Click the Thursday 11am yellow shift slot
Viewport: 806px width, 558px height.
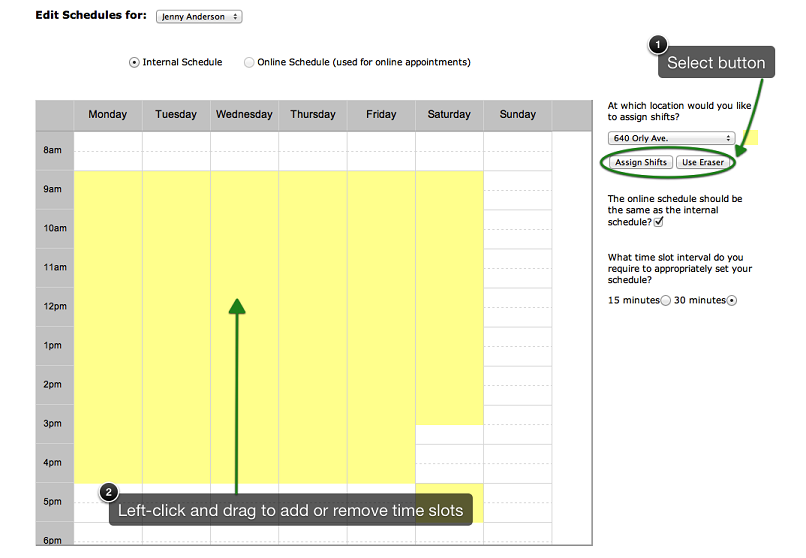[x=313, y=268]
